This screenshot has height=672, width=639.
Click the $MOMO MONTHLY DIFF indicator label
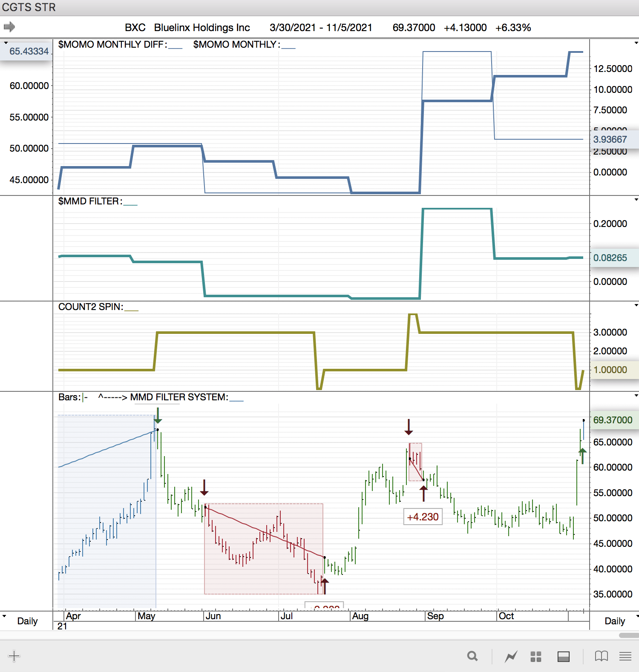(112, 44)
